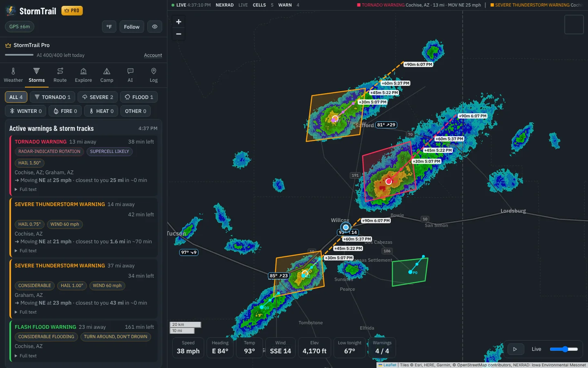Filter by HEAT 0 warnings

[101, 111]
